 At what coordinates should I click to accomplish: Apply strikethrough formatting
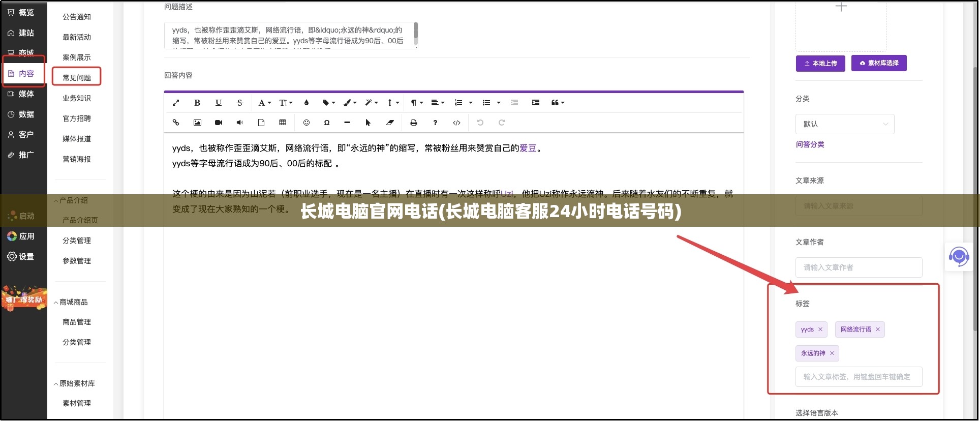[x=240, y=103]
